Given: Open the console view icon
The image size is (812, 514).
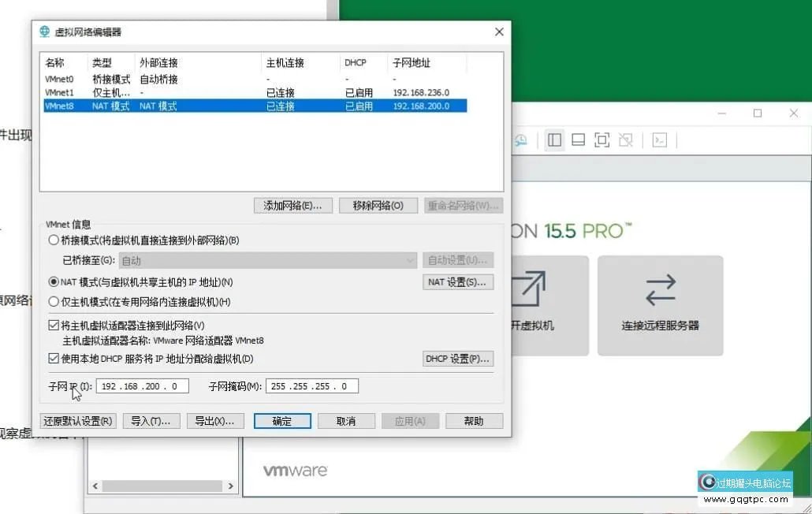Looking at the screenshot, I should [660, 140].
